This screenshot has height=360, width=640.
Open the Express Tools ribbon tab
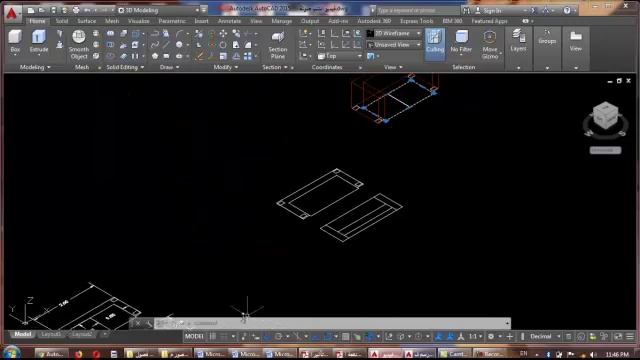click(x=416, y=21)
